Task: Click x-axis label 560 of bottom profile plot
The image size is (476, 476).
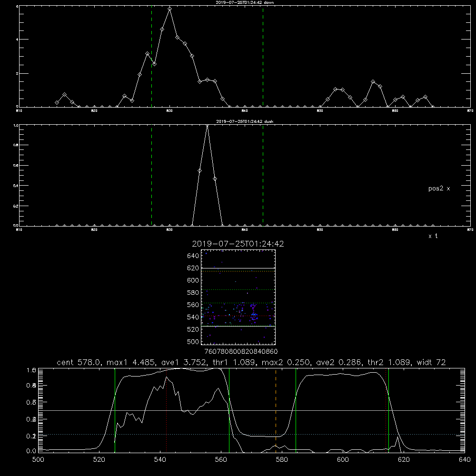Action: click(221, 460)
